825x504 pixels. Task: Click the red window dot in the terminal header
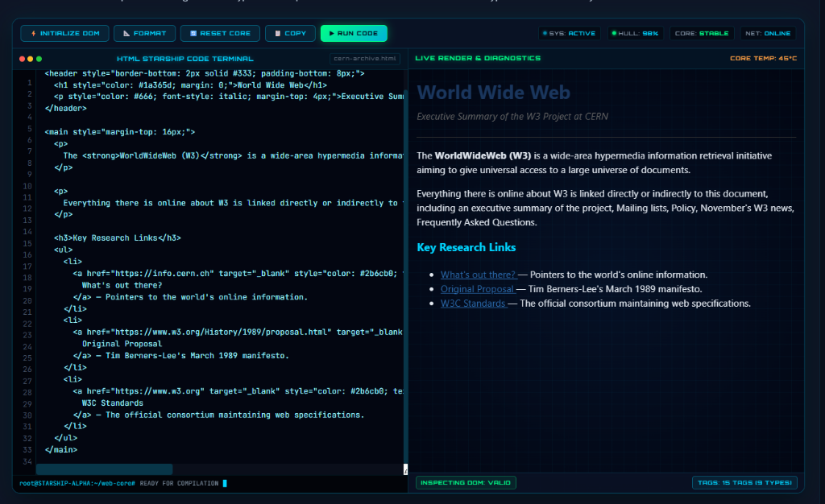22,59
